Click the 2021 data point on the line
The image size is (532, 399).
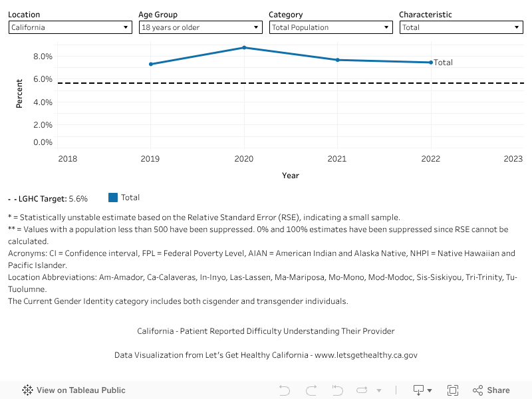[x=338, y=60]
